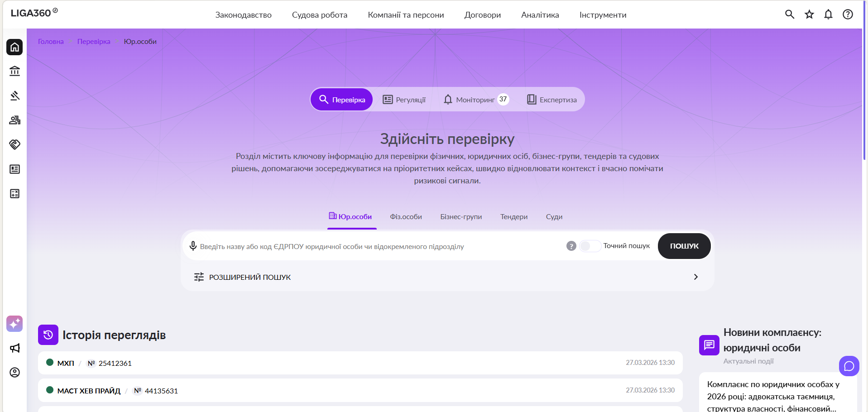The height and width of the screenshot is (412, 868).
Task: Click the LIGA360 logo
Action: 34,13
